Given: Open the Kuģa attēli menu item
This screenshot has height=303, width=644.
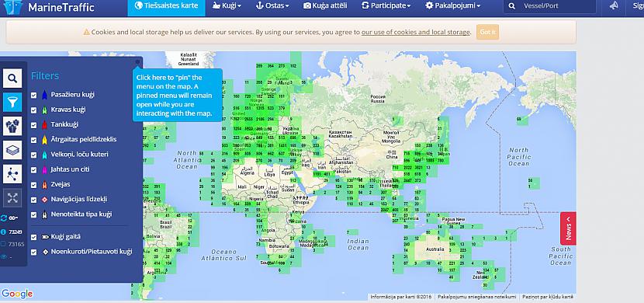Looking at the screenshot, I should 325,5.
